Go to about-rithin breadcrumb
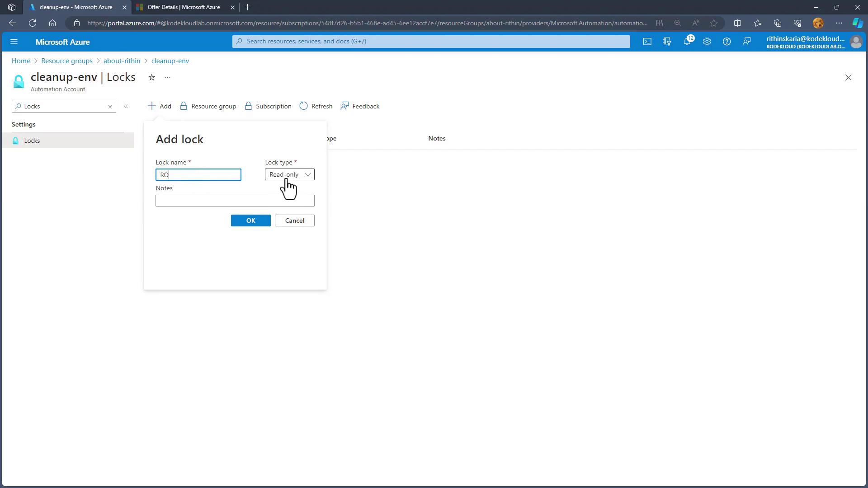The image size is (868, 488). tap(122, 61)
